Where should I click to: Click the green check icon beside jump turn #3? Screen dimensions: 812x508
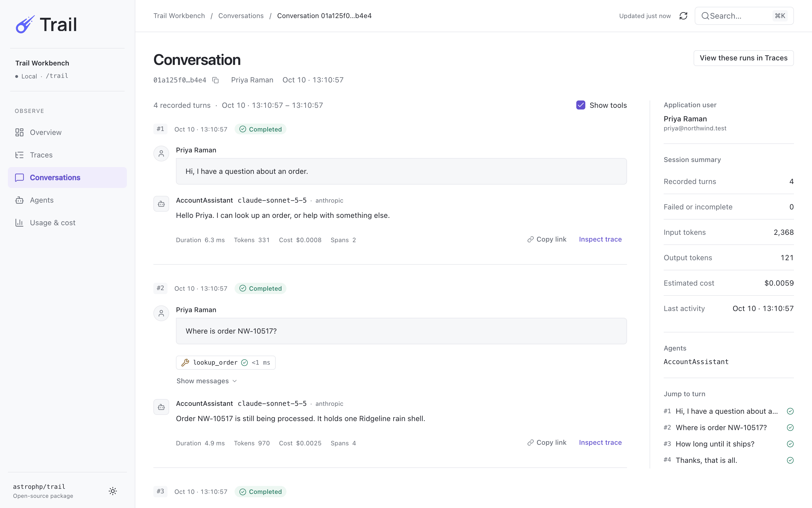[x=790, y=444]
